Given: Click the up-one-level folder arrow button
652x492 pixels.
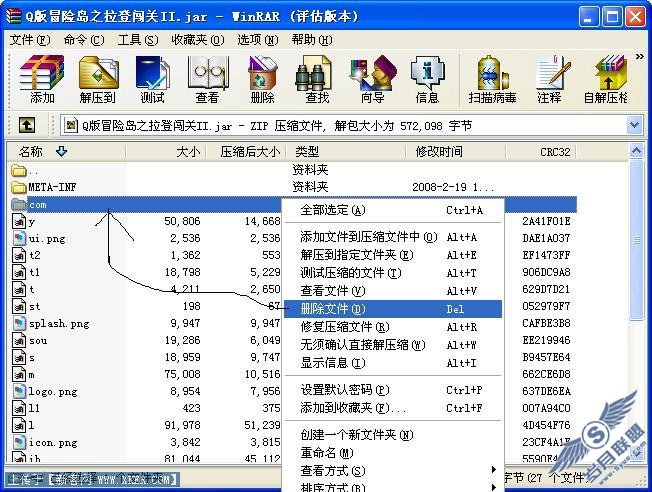Looking at the screenshot, I should [27, 125].
